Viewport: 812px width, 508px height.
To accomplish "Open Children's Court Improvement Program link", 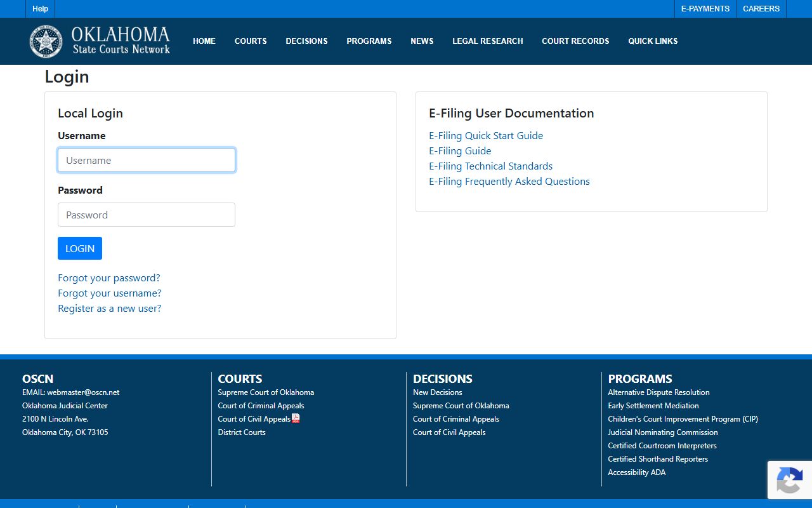I will (x=683, y=419).
